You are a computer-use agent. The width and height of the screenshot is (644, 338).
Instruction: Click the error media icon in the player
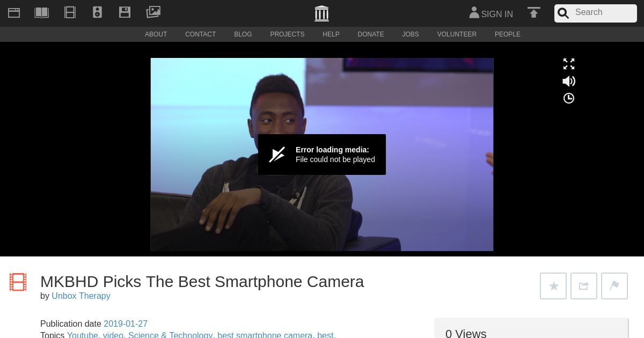coord(277,155)
